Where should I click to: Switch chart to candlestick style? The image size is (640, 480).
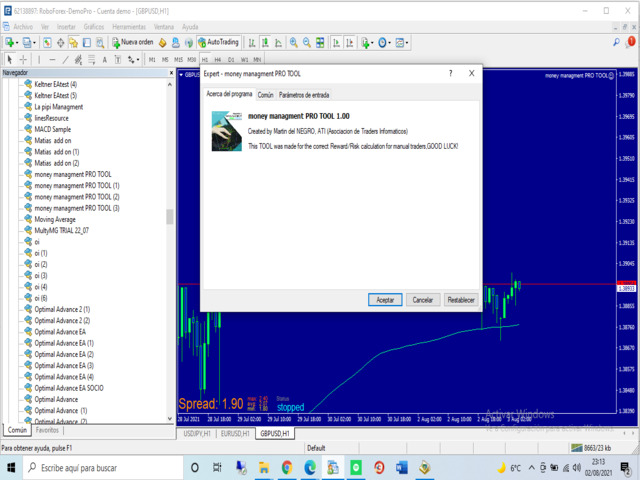(265, 42)
